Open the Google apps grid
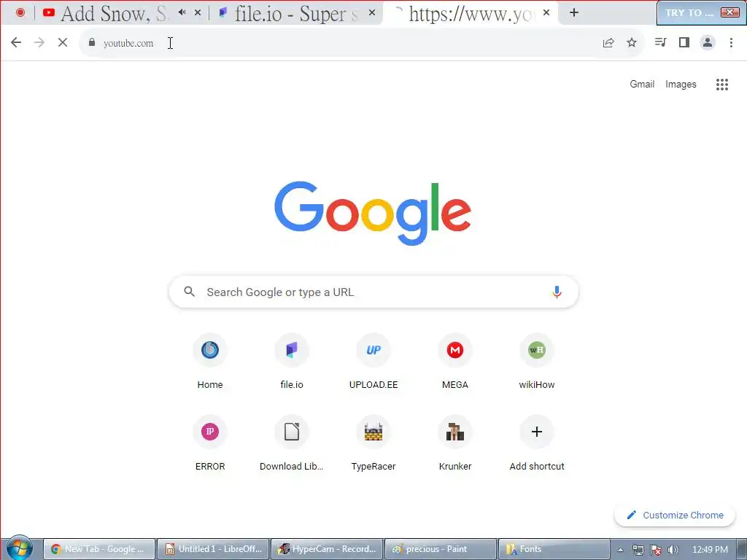This screenshot has height=560, width=747. pyautogui.click(x=722, y=85)
